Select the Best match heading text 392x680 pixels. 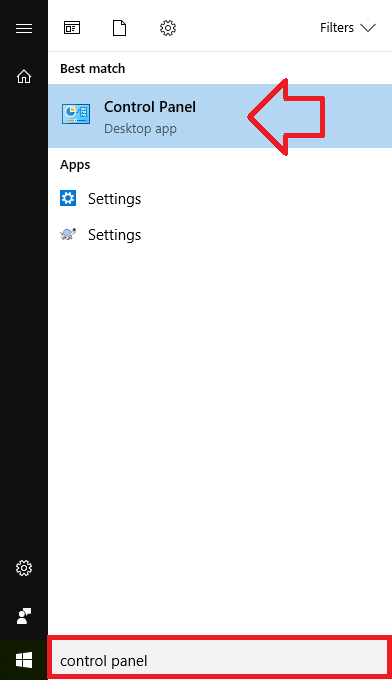(92, 69)
